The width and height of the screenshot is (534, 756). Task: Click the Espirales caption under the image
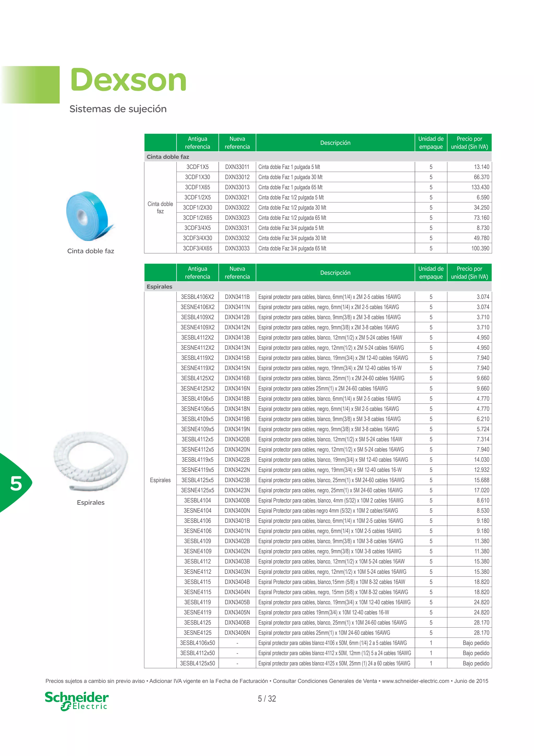click(90, 502)
